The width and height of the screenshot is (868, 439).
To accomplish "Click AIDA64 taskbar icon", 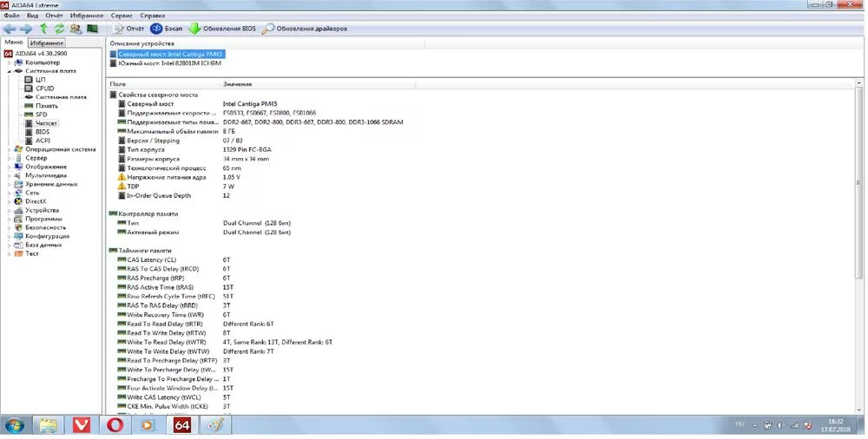I will (182, 425).
